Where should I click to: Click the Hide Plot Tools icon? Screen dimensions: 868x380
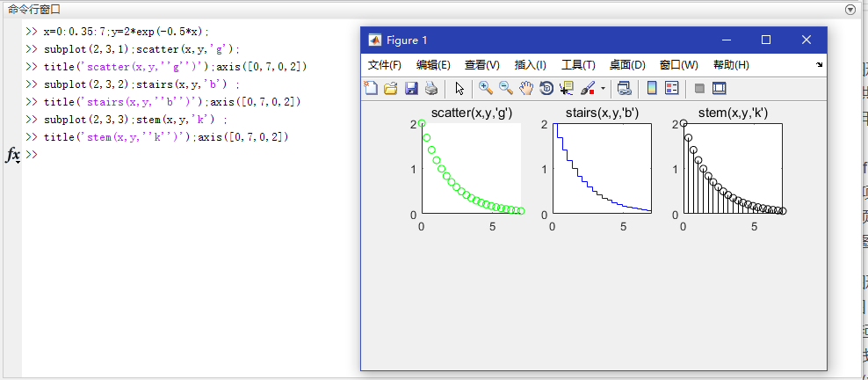[699, 88]
